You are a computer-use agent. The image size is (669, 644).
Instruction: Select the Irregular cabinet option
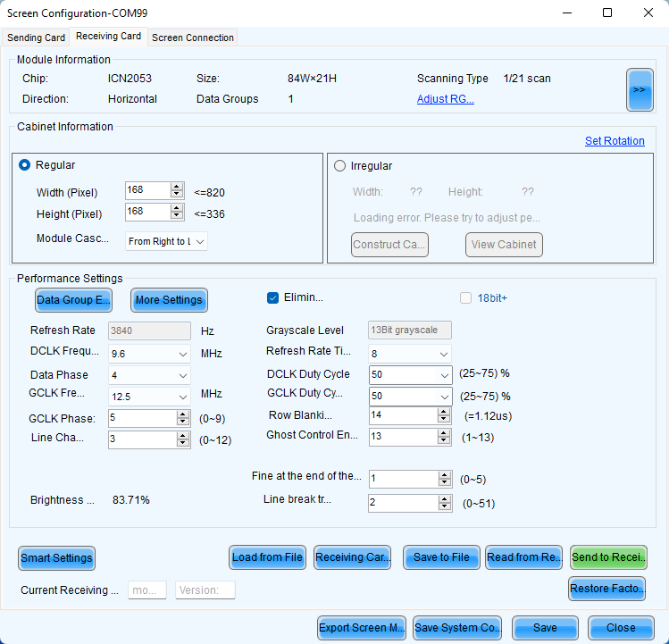[339, 165]
